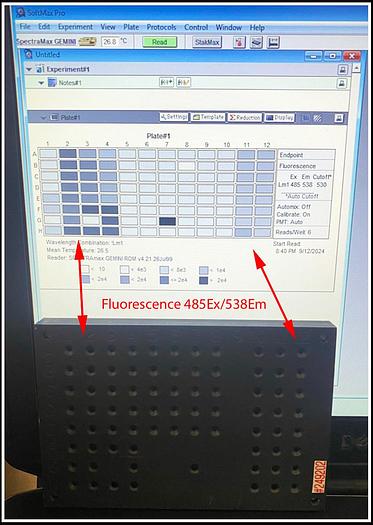Collapse the Experiment#1 section
This screenshot has height=525, width=373.
[x=29, y=69]
